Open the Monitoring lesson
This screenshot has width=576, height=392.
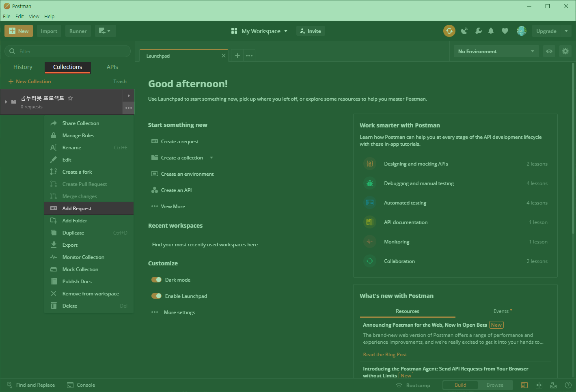click(x=455, y=242)
